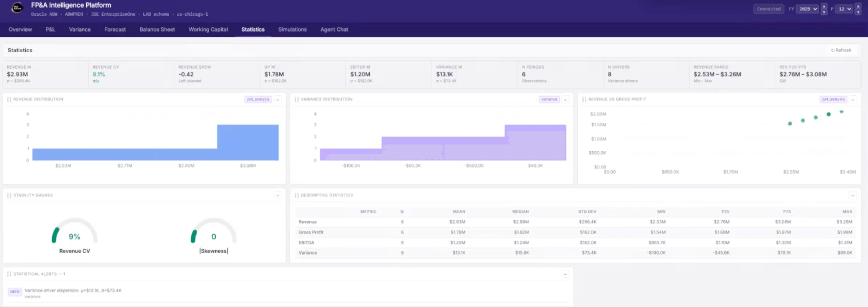868x307 pixels.
Task: Click the Revenue vs Gross Profit drag handle
Action: click(584, 99)
